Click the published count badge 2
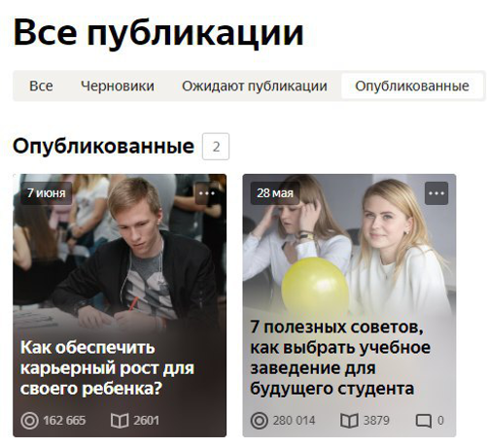The height and width of the screenshot is (448, 488). [x=216, y=147]
